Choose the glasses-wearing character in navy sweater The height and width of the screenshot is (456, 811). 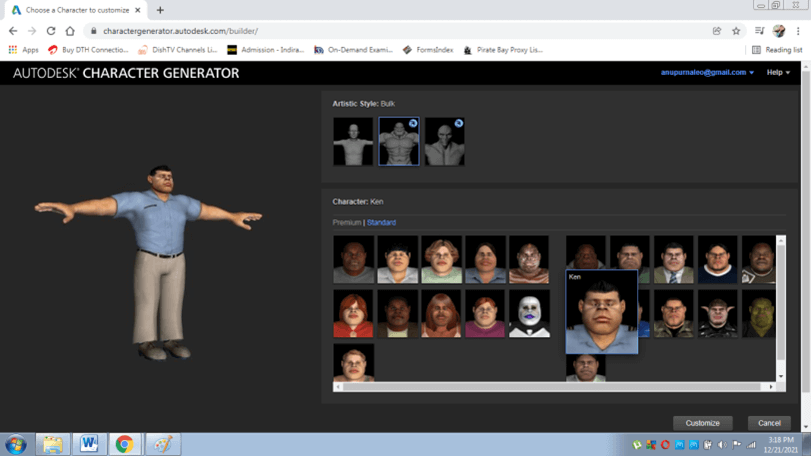click(x=717, y=260)
